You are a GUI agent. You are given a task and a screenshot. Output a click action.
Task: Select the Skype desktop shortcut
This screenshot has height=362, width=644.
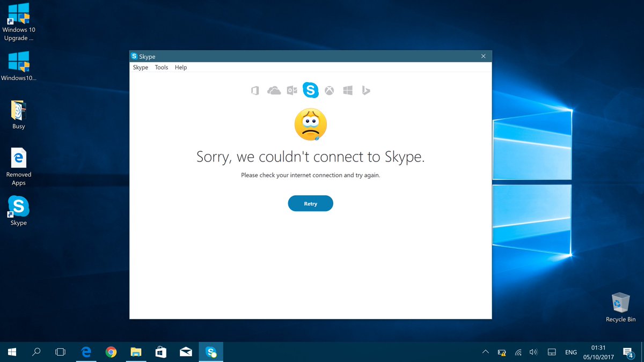point(18,211)
